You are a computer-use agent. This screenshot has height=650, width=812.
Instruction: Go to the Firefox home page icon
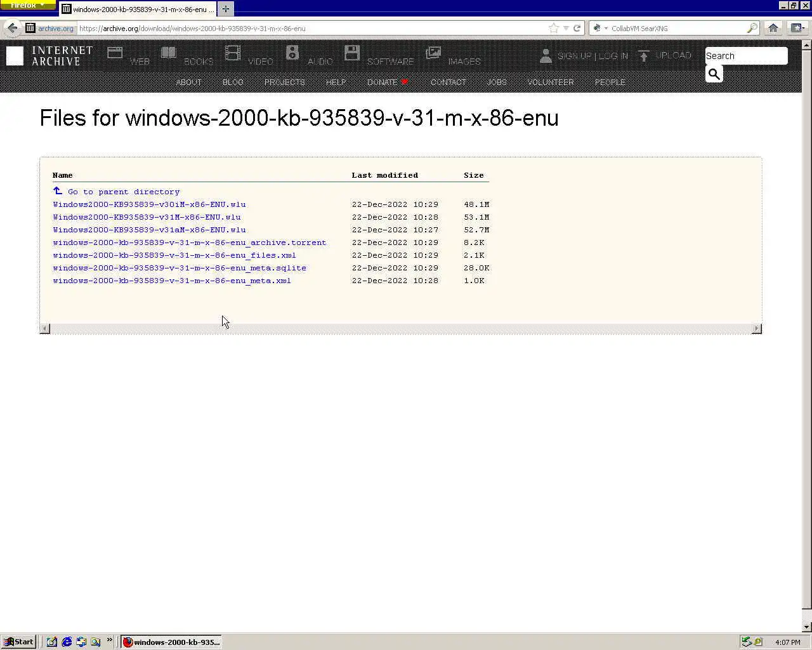tap(773, 28)
